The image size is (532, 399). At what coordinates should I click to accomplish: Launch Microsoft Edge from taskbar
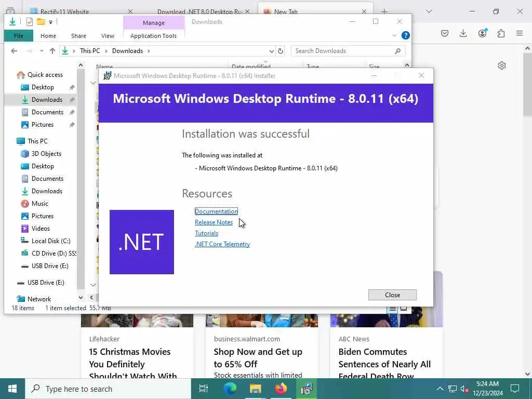[x=230, y=389]
